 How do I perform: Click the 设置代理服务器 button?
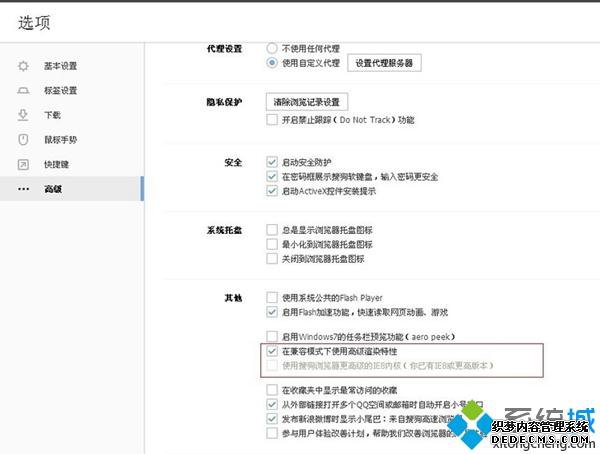click(384, 63)
